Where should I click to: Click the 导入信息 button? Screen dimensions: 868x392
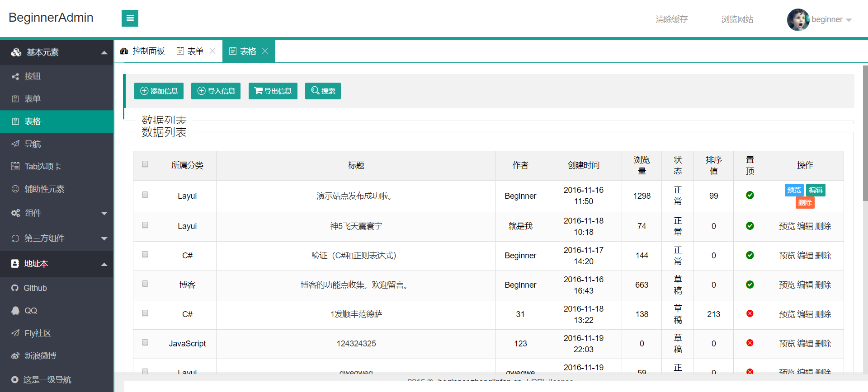(216, 91)
